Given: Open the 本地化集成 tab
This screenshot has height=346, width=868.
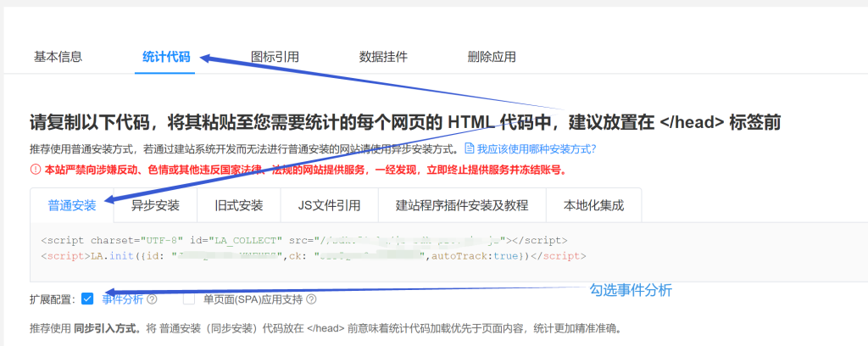Looking at the screenshot, I should click(594, 205).
